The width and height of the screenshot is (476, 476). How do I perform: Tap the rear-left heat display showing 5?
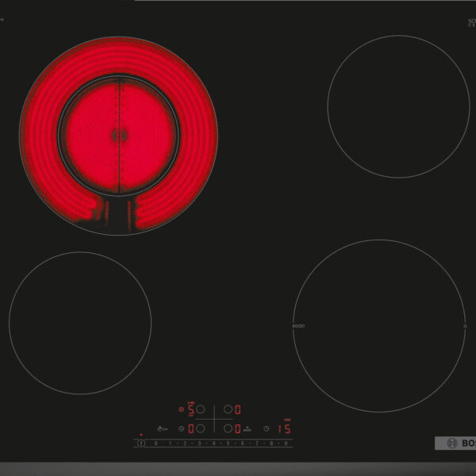tap(190, 410)
